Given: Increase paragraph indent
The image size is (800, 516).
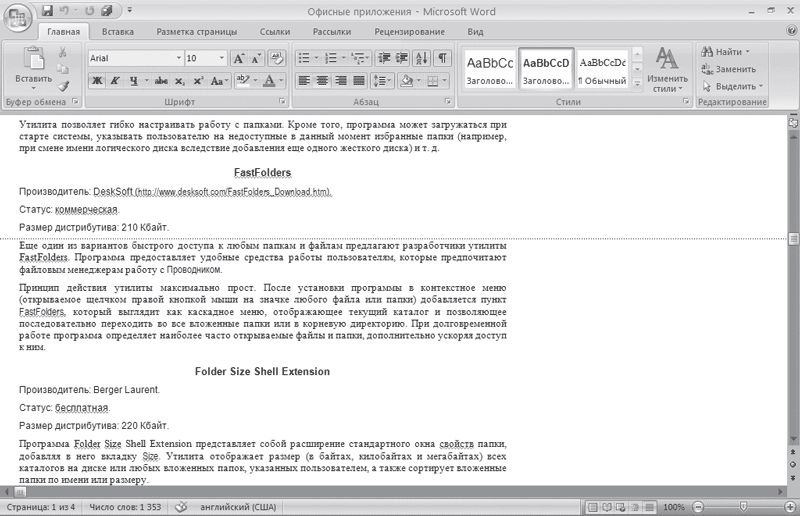Looking at the screenshot, I should (402, 58).
